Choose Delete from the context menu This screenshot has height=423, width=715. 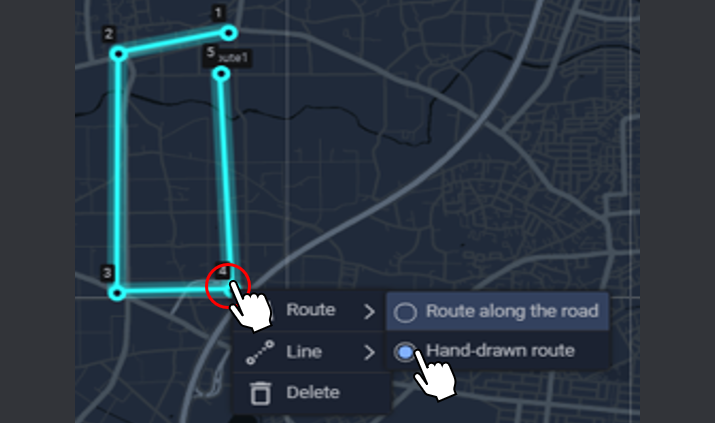(313, 392)
